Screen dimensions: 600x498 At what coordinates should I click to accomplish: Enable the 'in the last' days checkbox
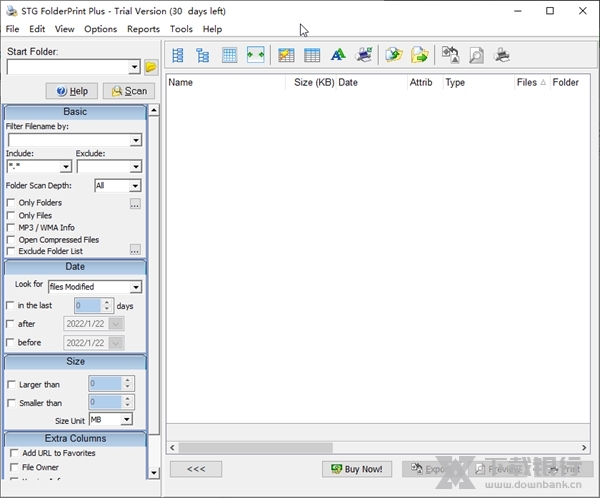click(x=10, y=305)
